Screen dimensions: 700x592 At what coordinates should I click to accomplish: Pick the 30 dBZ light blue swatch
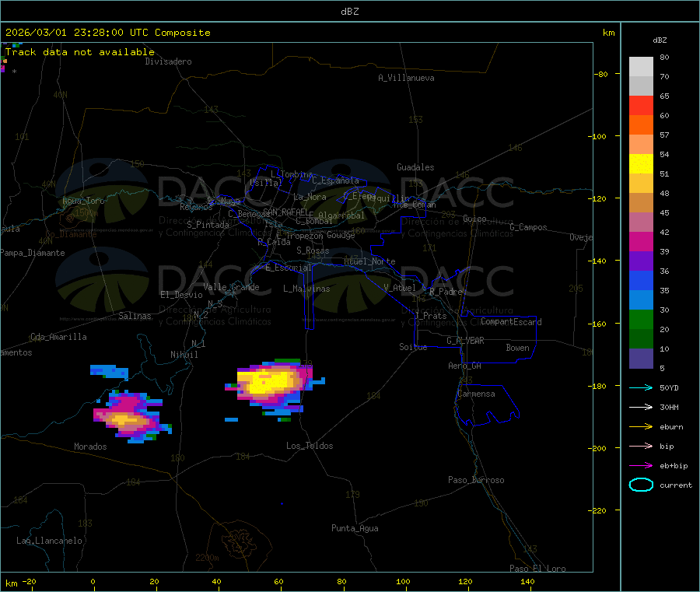pyautogui.click(x=641, y=300)
